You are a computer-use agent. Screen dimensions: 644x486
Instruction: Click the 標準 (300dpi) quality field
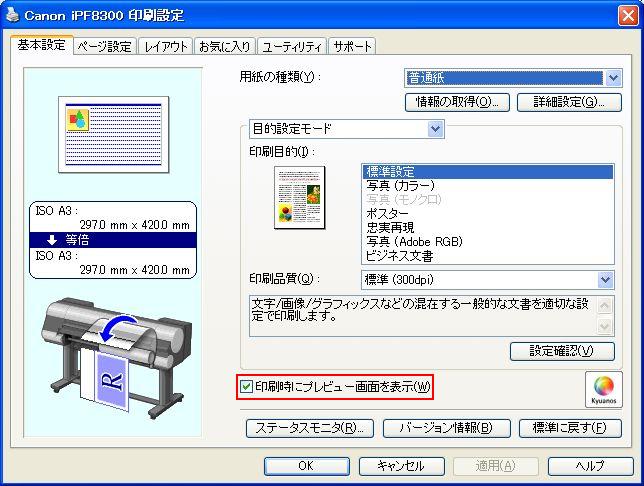tap(487, 280)
